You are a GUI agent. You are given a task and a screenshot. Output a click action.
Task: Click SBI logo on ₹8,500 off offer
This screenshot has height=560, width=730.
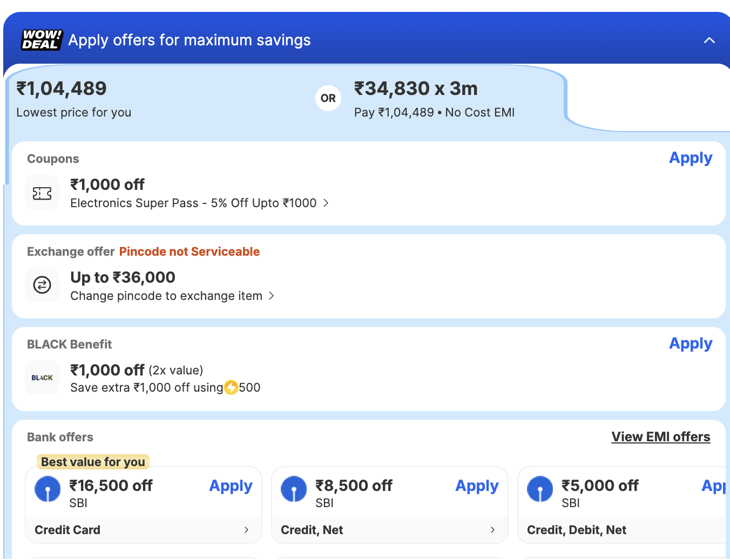point(294,489)
